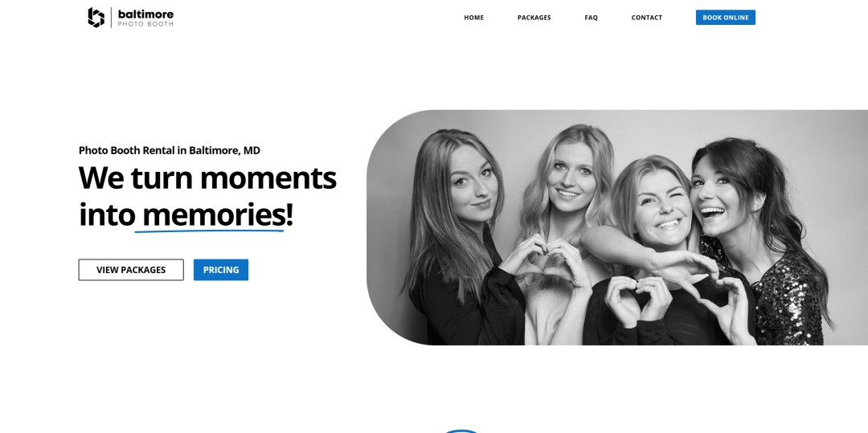Viewport: 868px width, 433px height.
Task: Click the camera shutter logo icon
Action: tap(96, 17)
